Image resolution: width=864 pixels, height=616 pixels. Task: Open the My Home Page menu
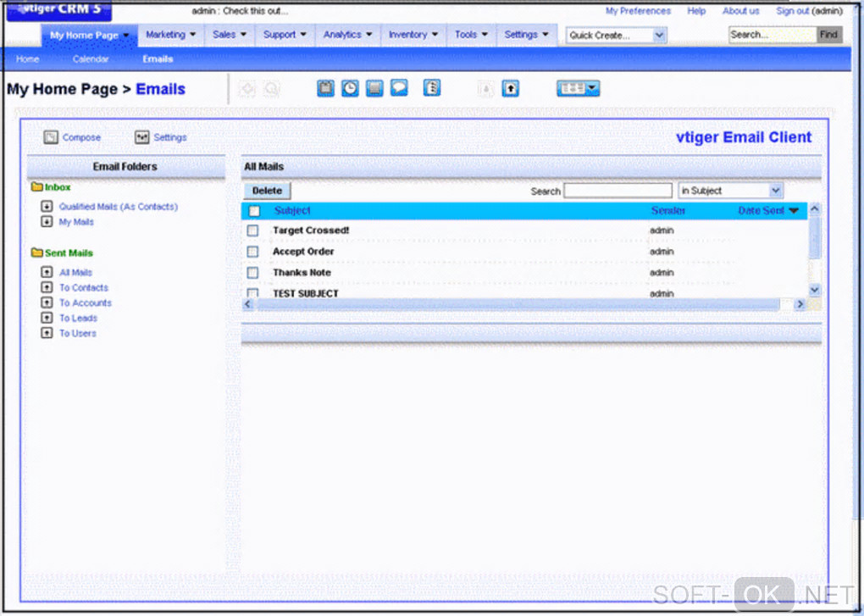pyautogui.click(x=89, y=36)
